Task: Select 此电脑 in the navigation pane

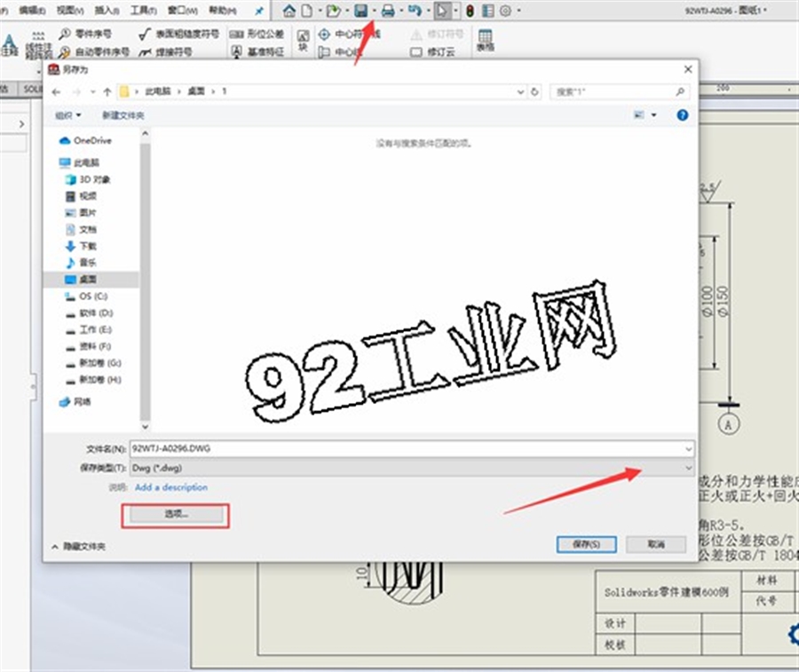Action: pyautogui.click(x=79, y=162)
